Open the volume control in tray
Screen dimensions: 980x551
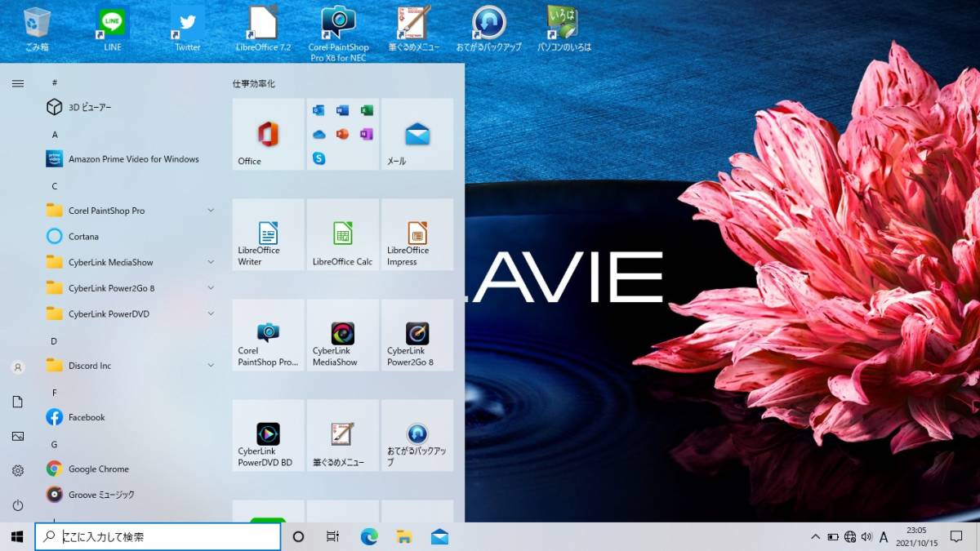coord(866,536)
